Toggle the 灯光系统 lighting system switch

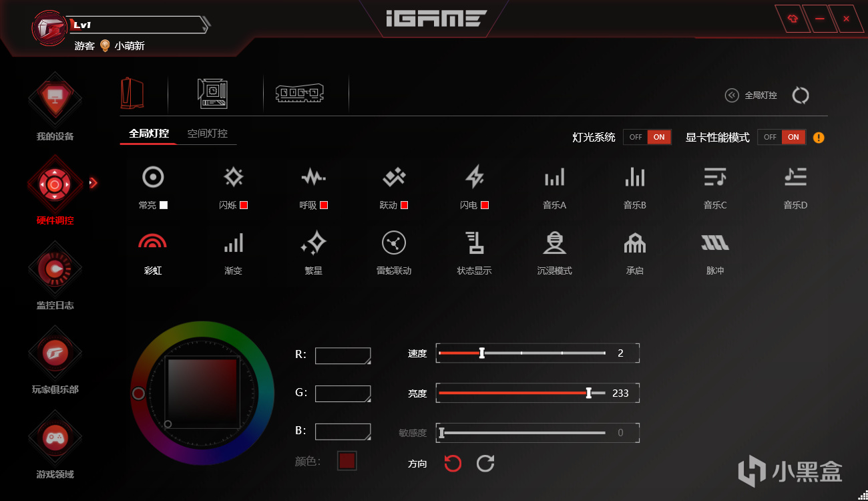coord(647,137)
